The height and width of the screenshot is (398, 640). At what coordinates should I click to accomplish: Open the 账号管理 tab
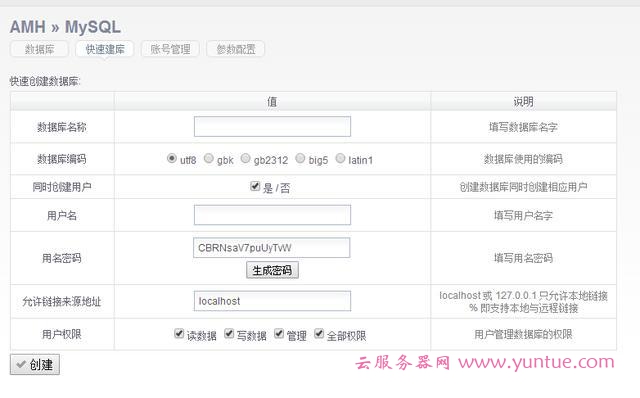click(170, 49)
